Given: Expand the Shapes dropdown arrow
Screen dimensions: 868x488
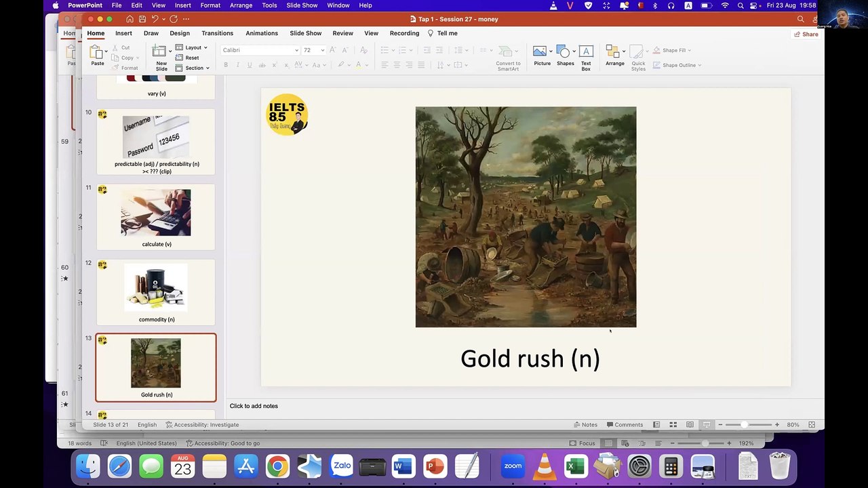Looking at the screenshot, I should (573, 52).
